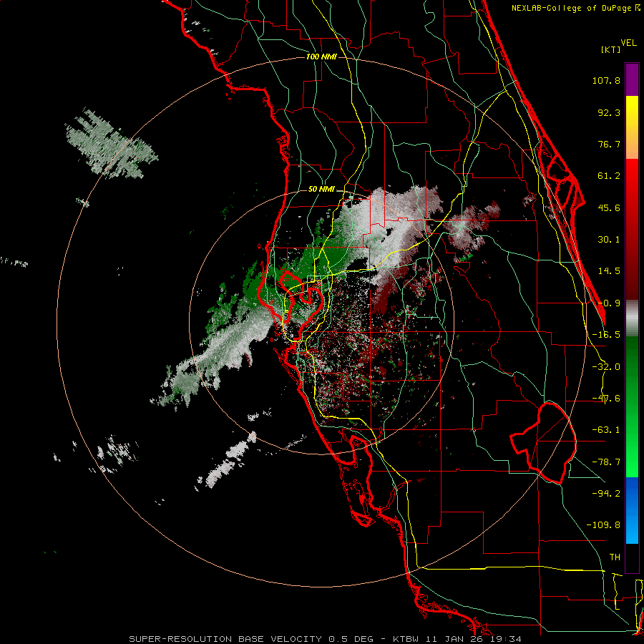This screenshot has width=644, height=644.
Task: Click the -16.5 velocity scale value
Action: (x=606, y=335)
